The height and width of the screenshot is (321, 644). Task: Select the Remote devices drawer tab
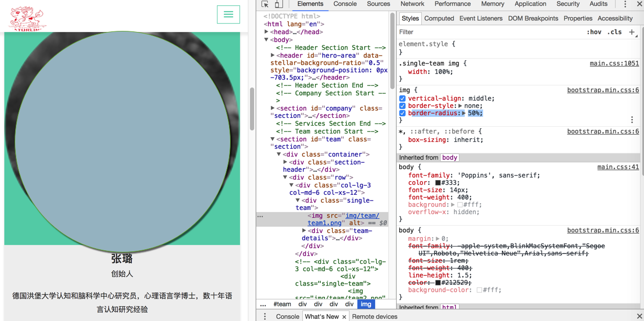375,317
